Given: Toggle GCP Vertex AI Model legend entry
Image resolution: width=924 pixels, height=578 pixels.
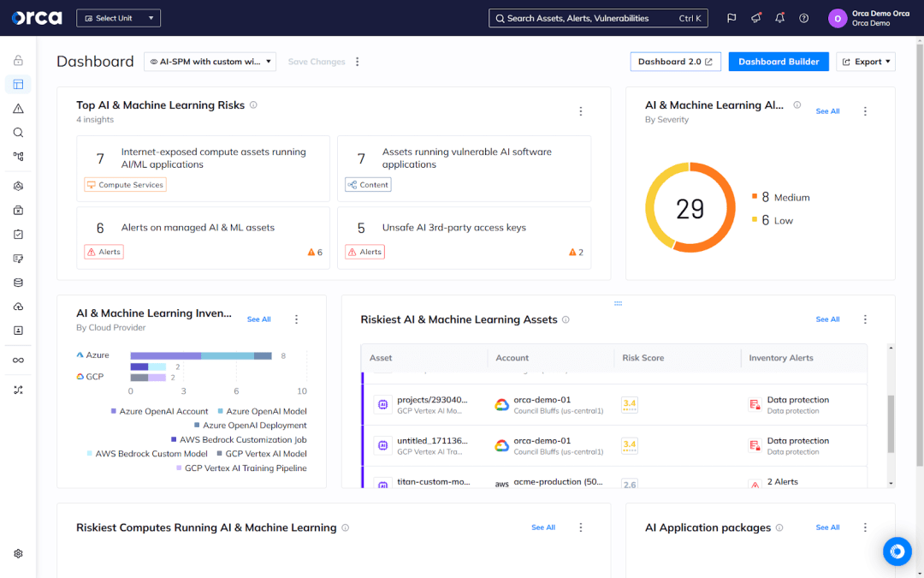Looking at the screenshot, I should click(x=262, y=454).
